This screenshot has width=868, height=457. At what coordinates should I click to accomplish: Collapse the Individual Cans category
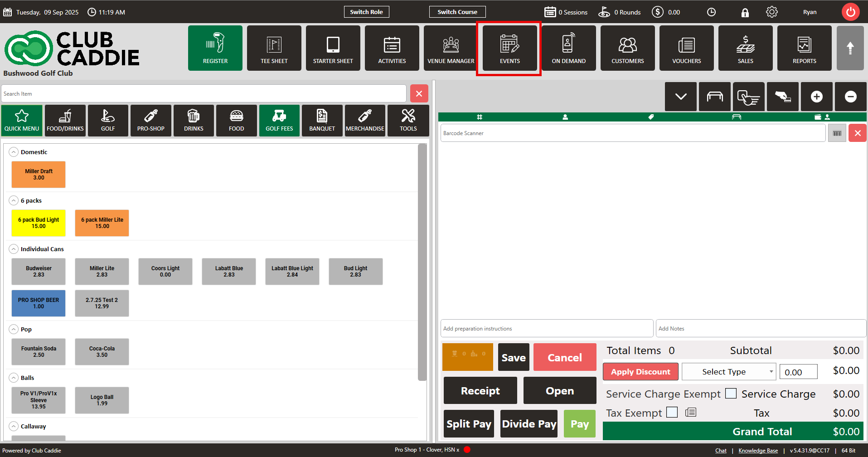tap(14, 249)
